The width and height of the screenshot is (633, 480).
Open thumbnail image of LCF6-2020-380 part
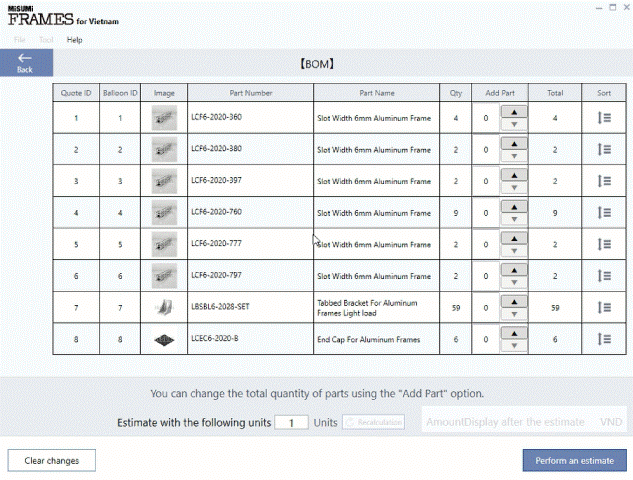[x=164, y=150]
